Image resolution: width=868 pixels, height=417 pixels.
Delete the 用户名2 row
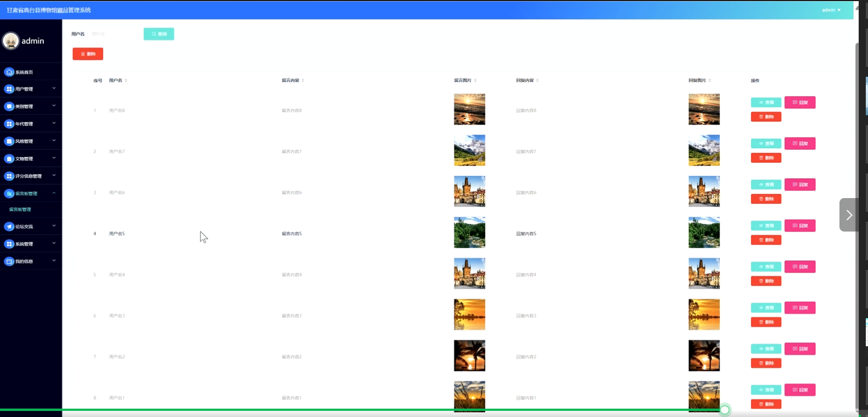[x=766, y=363]
